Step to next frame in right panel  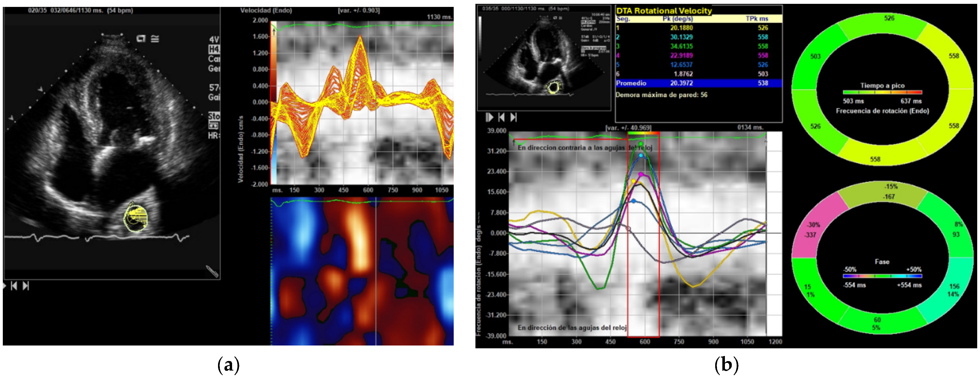514,118
